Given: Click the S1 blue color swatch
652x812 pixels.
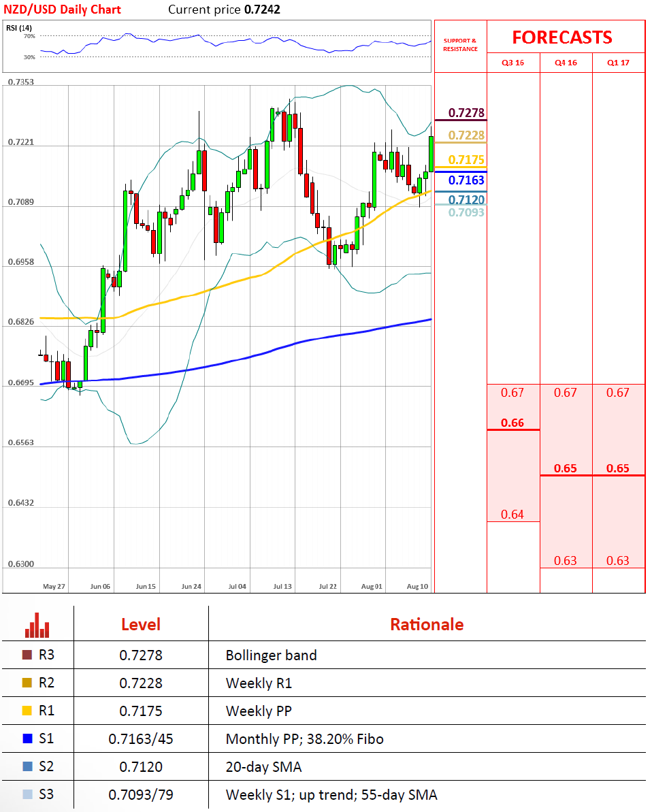Looking at the screenshot, I should click(x=27, y=738).
